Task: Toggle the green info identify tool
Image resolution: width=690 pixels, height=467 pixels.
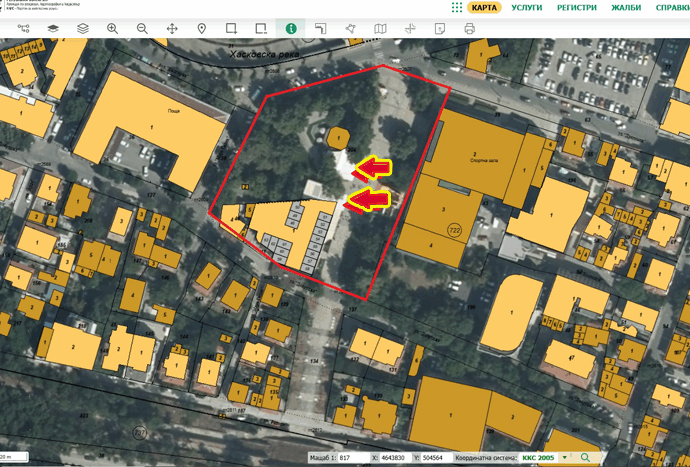Action: tap(291, 29)
